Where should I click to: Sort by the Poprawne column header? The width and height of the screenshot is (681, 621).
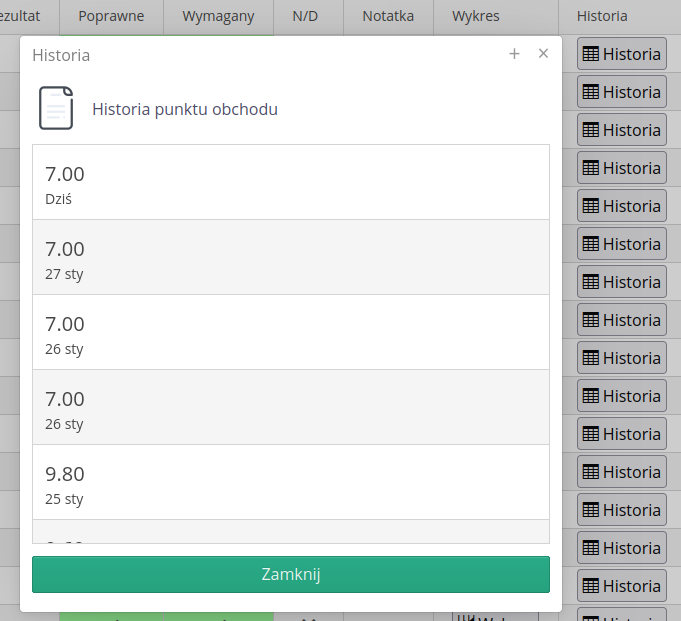(x=111, y=16)
